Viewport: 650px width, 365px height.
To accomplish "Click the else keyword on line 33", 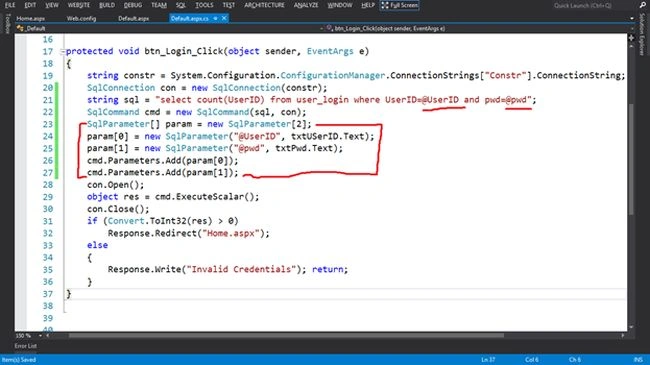I will pos(97,245).
